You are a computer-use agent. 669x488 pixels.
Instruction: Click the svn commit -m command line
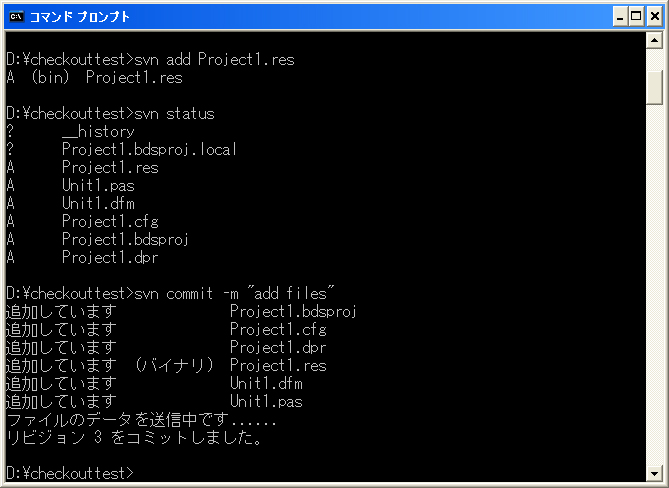tap(170, 293)
